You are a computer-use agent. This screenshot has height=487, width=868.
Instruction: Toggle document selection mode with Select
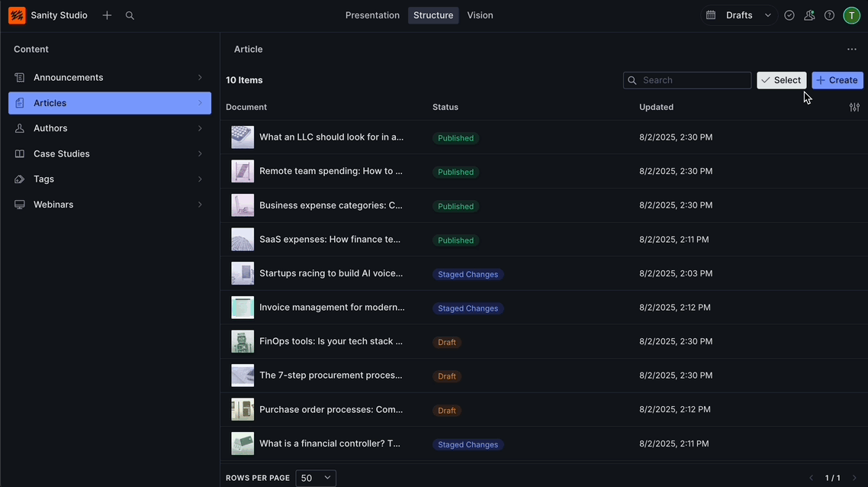coord(781,79)
